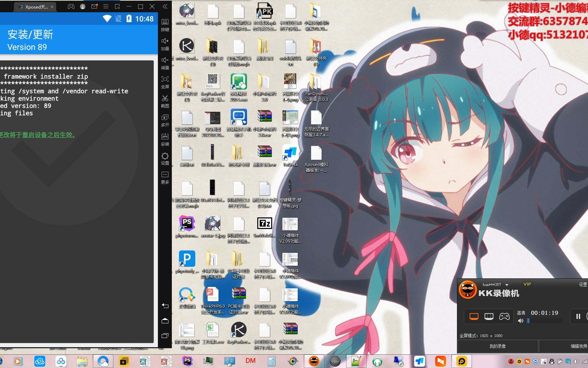Select game recording mode gamepad icon in KK录像机
This screenshot has height=368, width=588.
point(504,317)
